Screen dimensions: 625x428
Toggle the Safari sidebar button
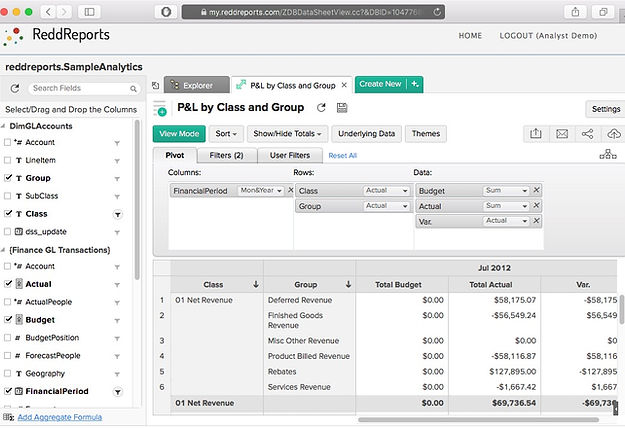click(x=89, y=12)
